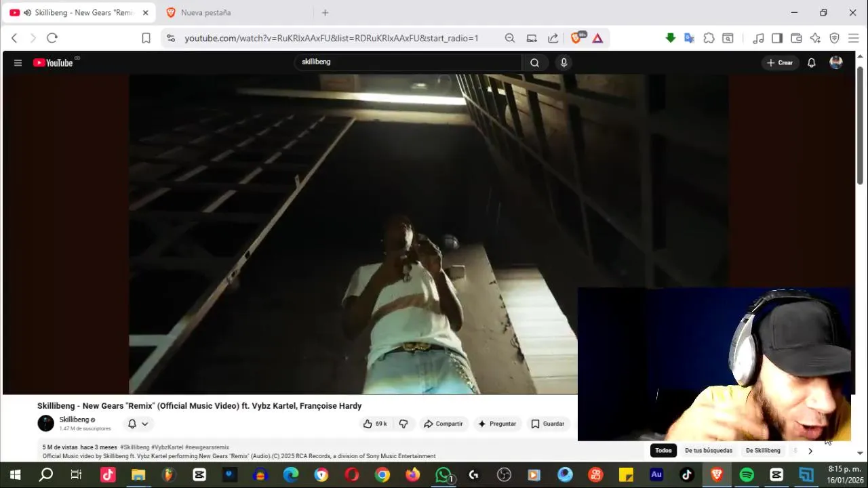Open Brave Wallet icon
This screenshot has width=868, height=488.
click(x=796, y=38)
